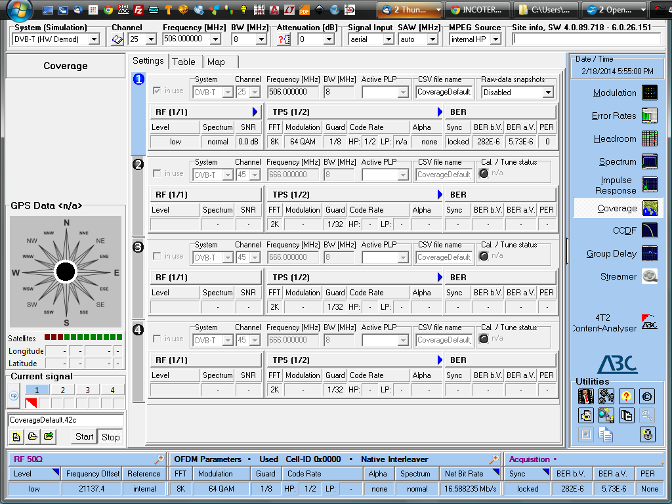Switch to the Table tab
Image resolution: width=672 pixels, height=504 pixels.
pos(184,62)
